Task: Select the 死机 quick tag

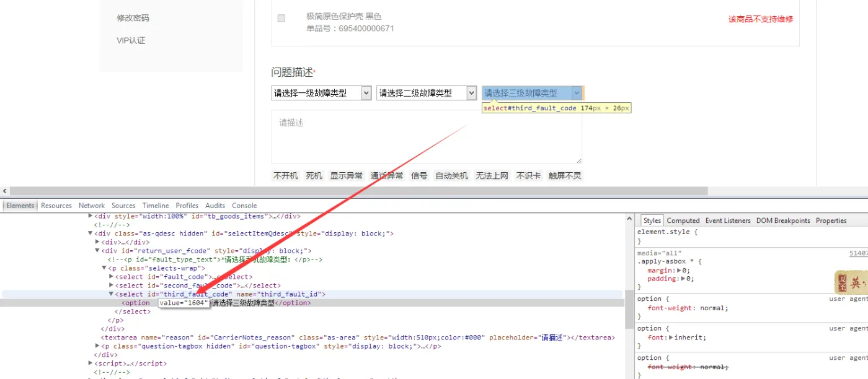Action: pyautogui.click(x=314, y=176)
